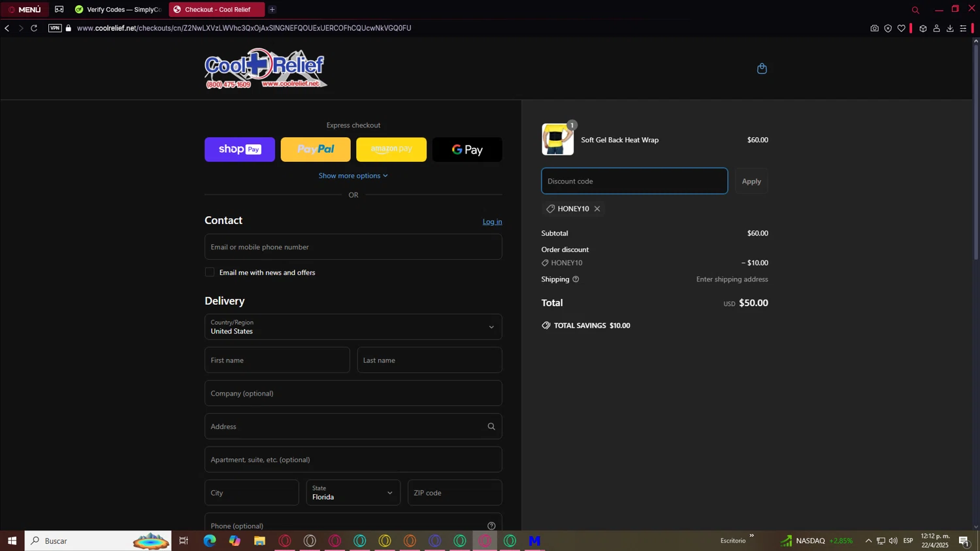Open the workspaces icon beside Menú
This screenshot has width=980, height=551.
(59, 9)
